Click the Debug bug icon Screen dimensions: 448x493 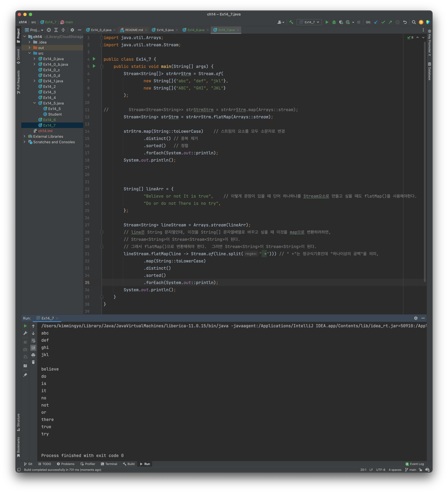click(334, 22)
